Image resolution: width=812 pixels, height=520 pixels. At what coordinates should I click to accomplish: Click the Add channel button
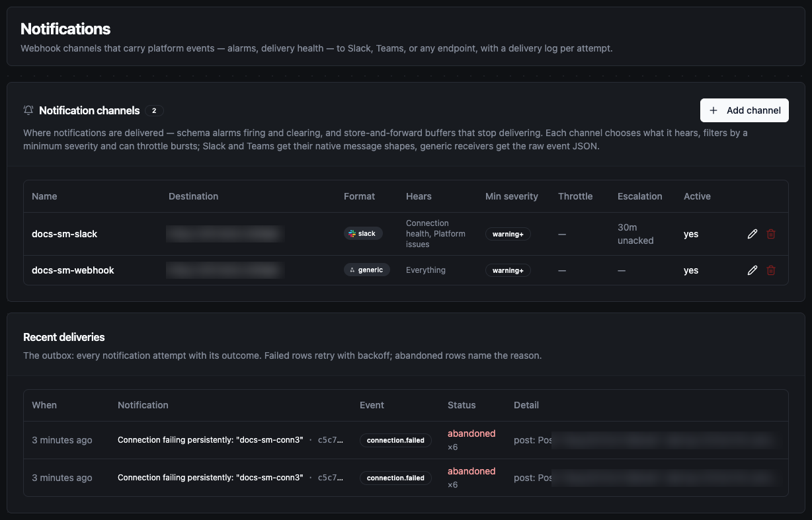[x=745, y=110]
